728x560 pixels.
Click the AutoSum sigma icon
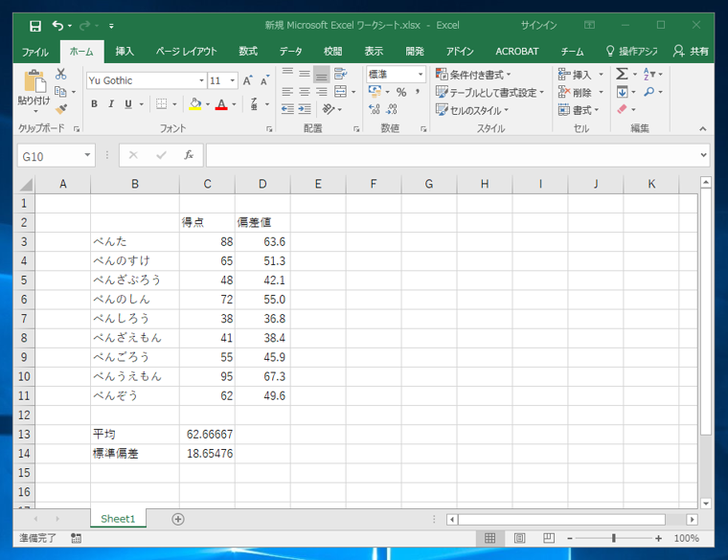622,74
